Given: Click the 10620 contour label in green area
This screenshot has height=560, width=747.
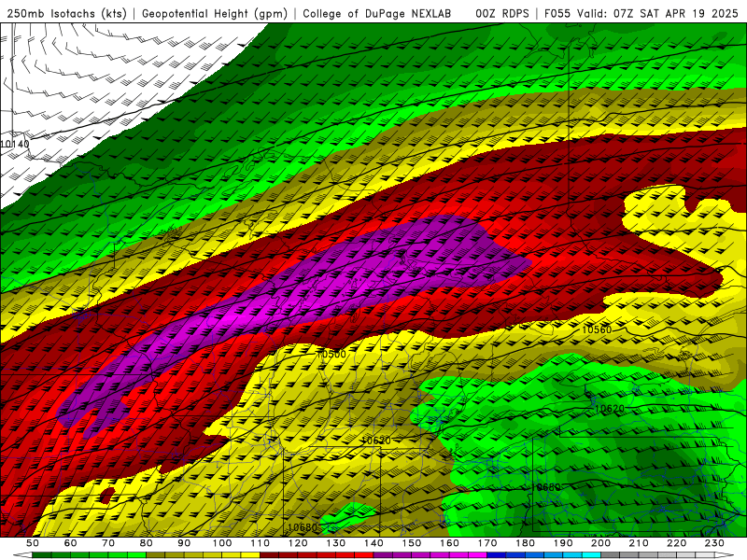Looking at the screenshot, I should coord(610,409).
